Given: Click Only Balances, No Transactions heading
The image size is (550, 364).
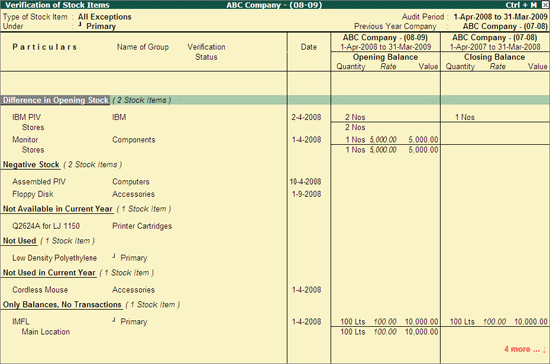Looking at the screenshot, I should (x=62, y=305).
